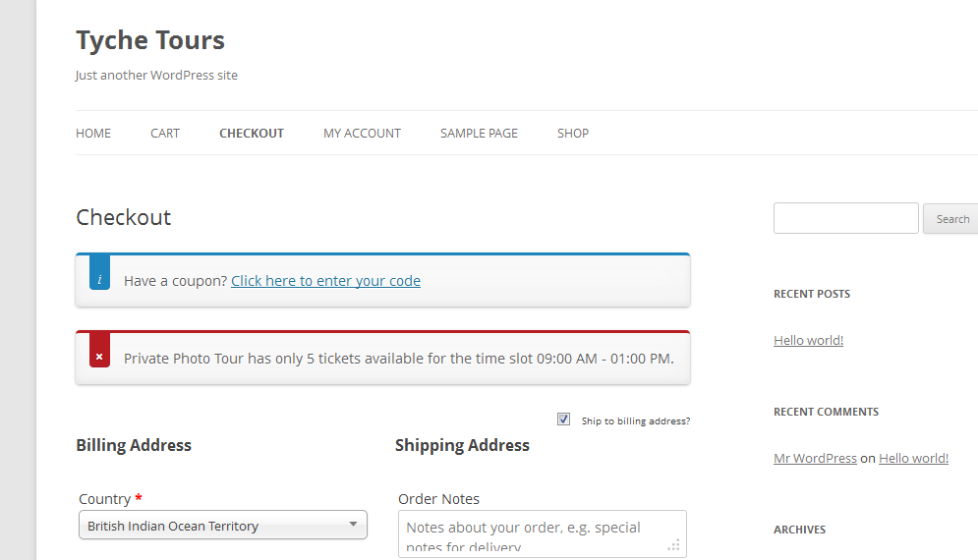Open Hello world! link under Recent Comments

913,458
